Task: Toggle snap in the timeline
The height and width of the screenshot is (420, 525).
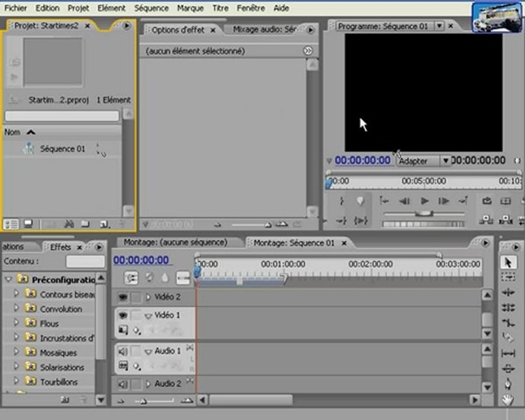Action: [x=131, y=278]
